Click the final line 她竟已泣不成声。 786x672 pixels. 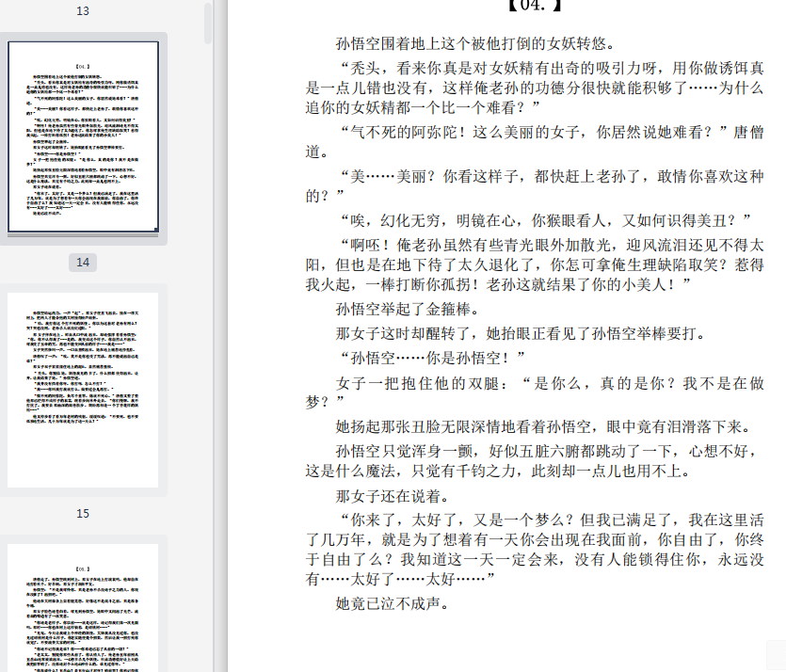pos(392,603)
